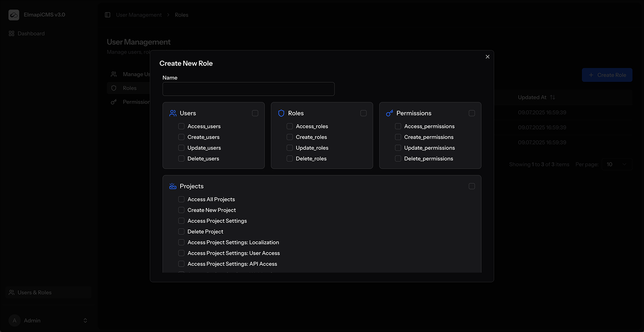The height and width of the screenshot is (332, 644).
Task: Click the Roles breadcrumb
Action: [181, 15]
